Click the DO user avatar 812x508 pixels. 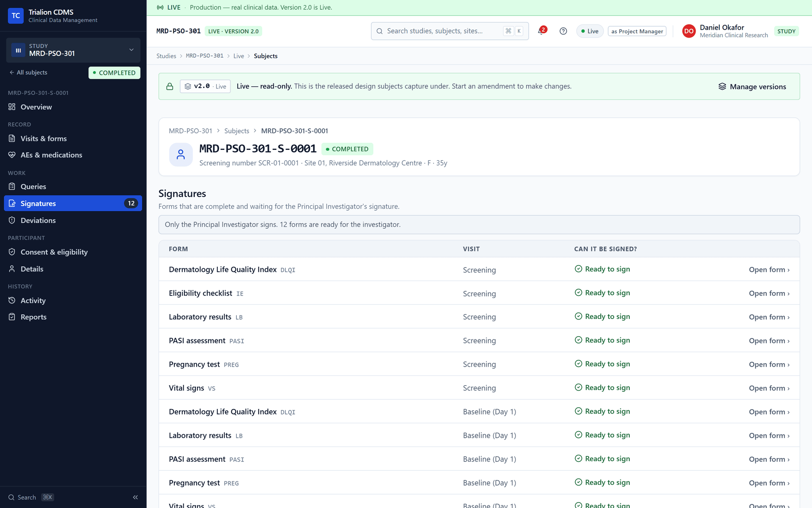click(689, 31)
